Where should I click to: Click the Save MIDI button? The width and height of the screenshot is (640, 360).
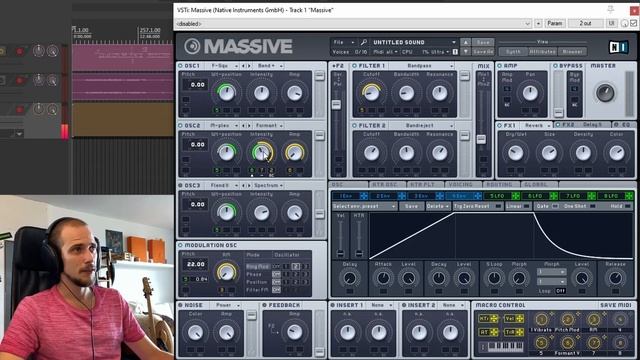point(616,305)
